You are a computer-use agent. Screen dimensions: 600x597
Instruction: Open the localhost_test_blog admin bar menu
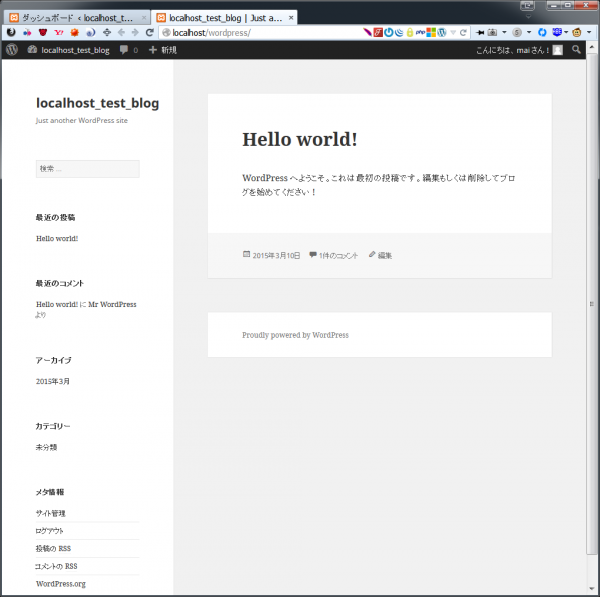click(69, 50)
